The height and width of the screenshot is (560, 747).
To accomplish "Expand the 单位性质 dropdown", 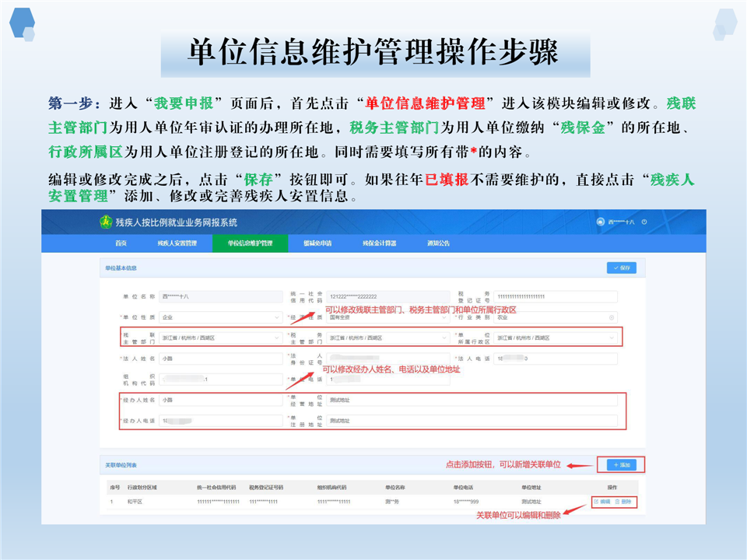I will click(x=278, y=317).
